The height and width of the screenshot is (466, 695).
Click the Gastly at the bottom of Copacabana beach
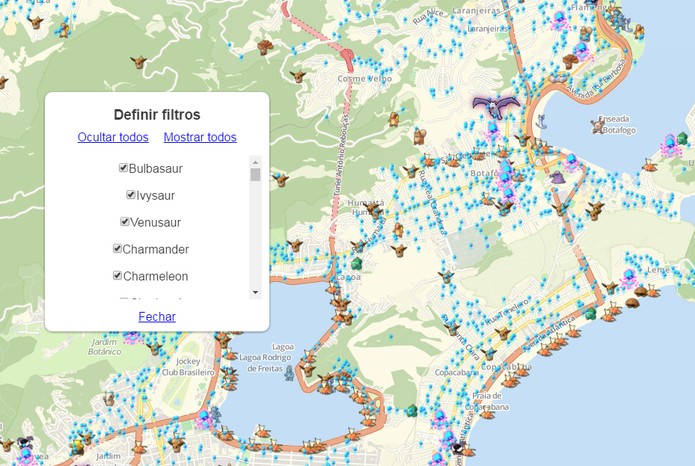(458, 447)
